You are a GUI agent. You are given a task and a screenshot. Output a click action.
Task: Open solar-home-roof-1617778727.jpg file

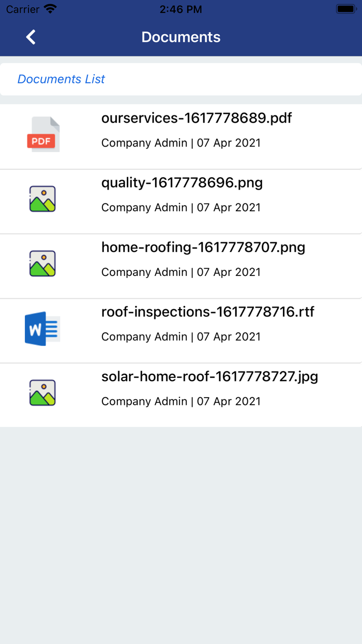click(x=209, y=377)
